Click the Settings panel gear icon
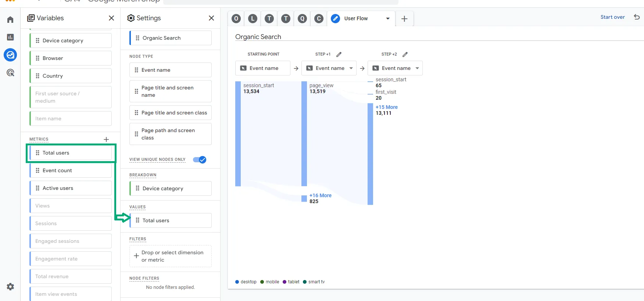 pos(131,18)
